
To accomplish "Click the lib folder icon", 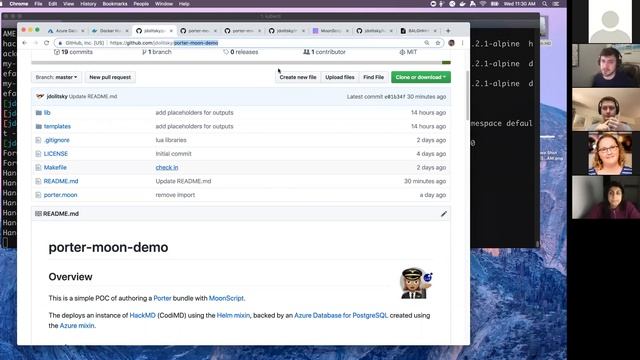I will tap(38, 113).
